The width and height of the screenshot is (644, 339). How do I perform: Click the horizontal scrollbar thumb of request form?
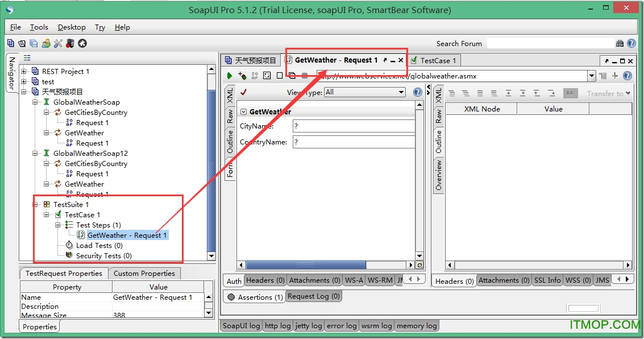coord(306,265)
